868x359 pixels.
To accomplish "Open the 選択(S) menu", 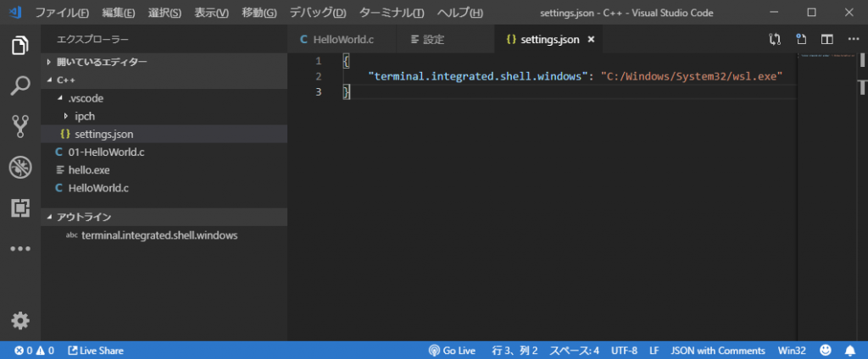I will point(164,12).
